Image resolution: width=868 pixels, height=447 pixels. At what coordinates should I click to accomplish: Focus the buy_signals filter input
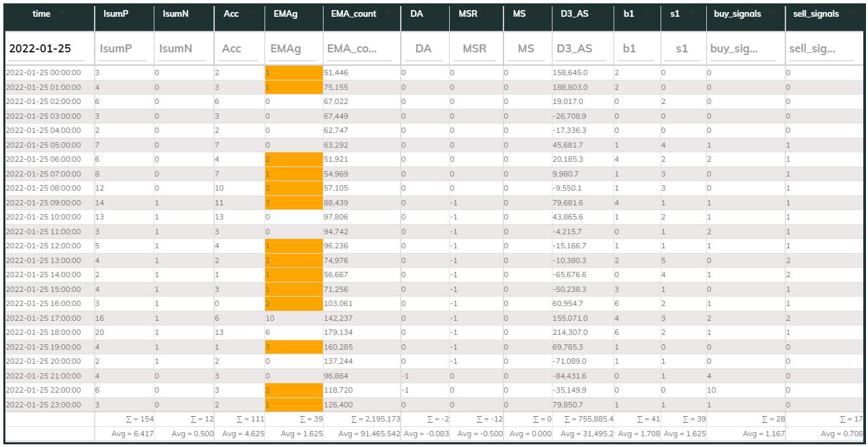click(x=743, y=48)
